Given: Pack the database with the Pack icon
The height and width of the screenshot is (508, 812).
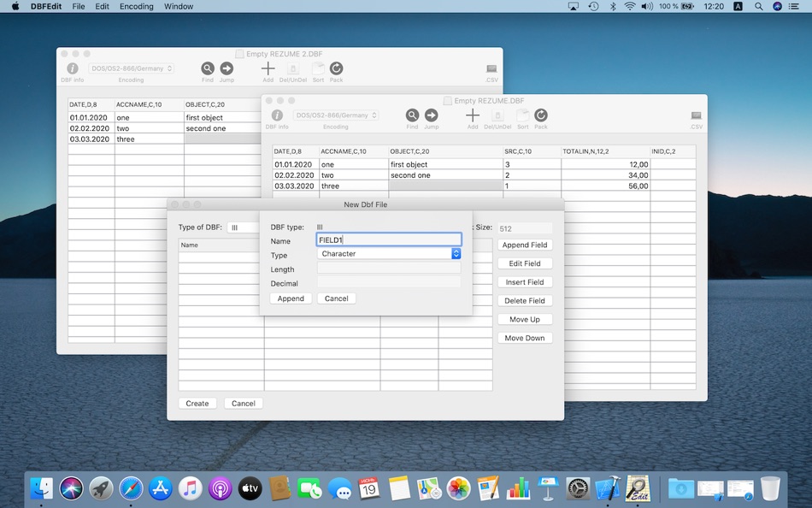Looking at the screenshot, I should point(541,115).
